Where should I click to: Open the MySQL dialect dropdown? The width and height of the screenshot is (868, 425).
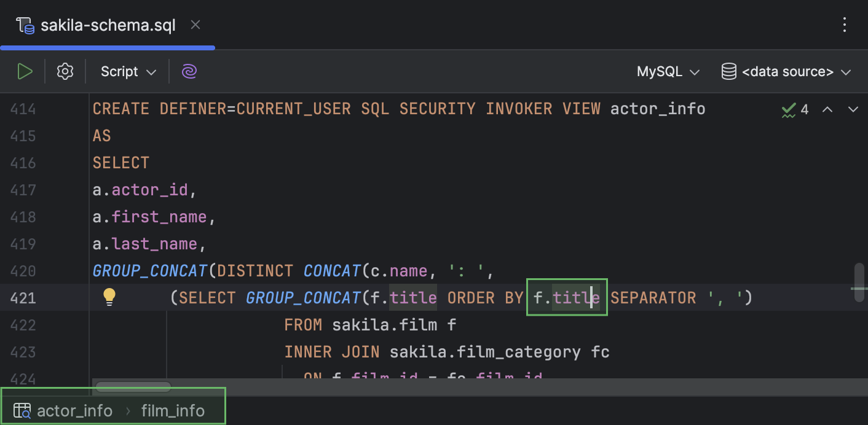coord(668,71)
